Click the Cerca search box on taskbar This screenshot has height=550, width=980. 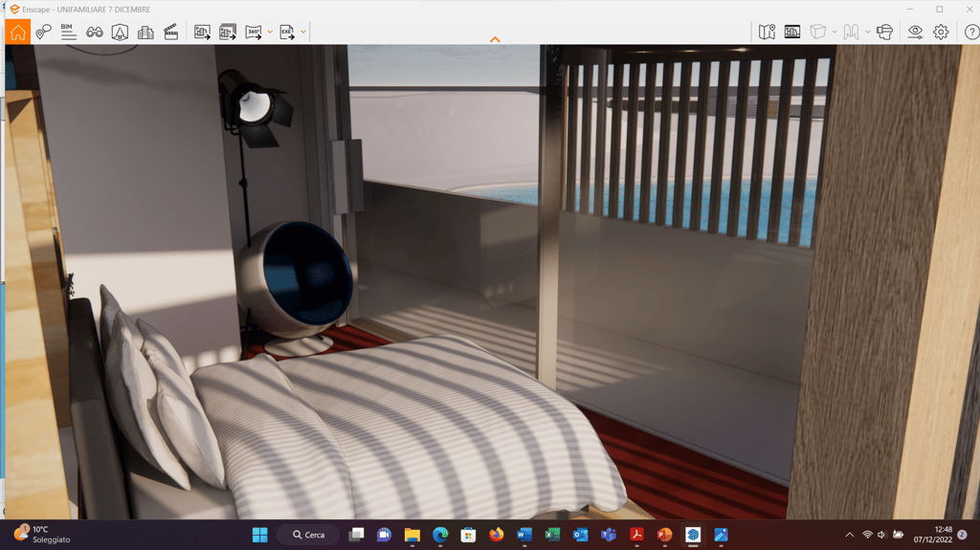coord(309,535)
